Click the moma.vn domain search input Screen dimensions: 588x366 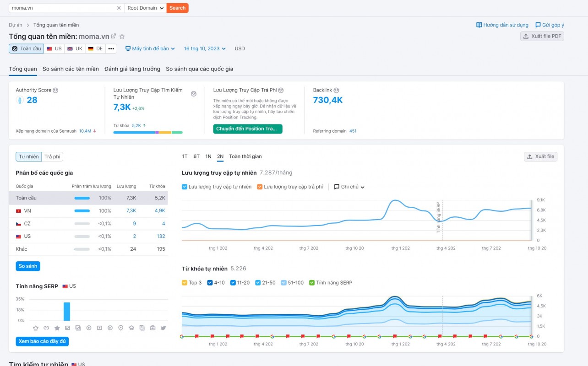point(62,8)
